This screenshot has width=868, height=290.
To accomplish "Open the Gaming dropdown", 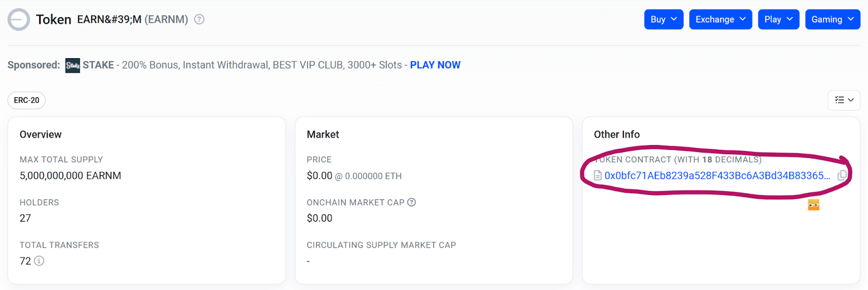I will point(833,20).
